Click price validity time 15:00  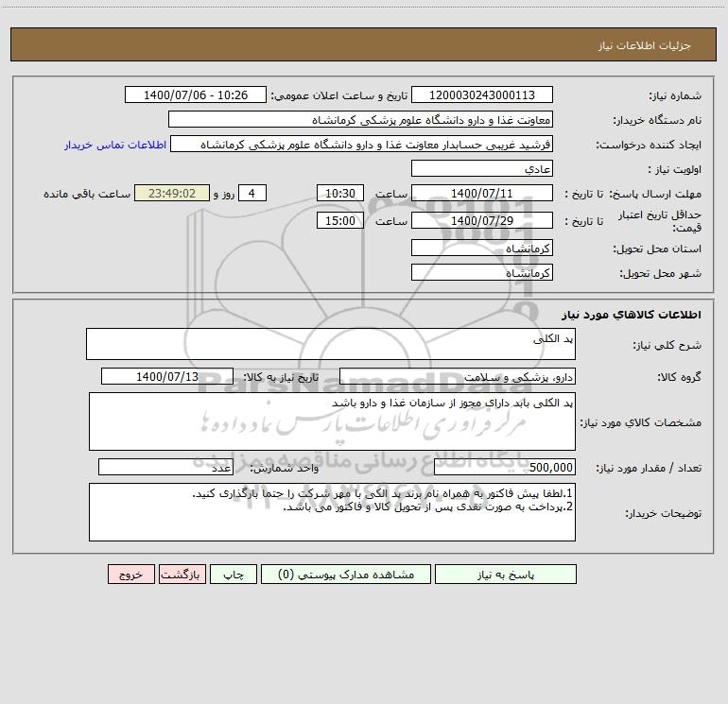click(x=339, y=220)
